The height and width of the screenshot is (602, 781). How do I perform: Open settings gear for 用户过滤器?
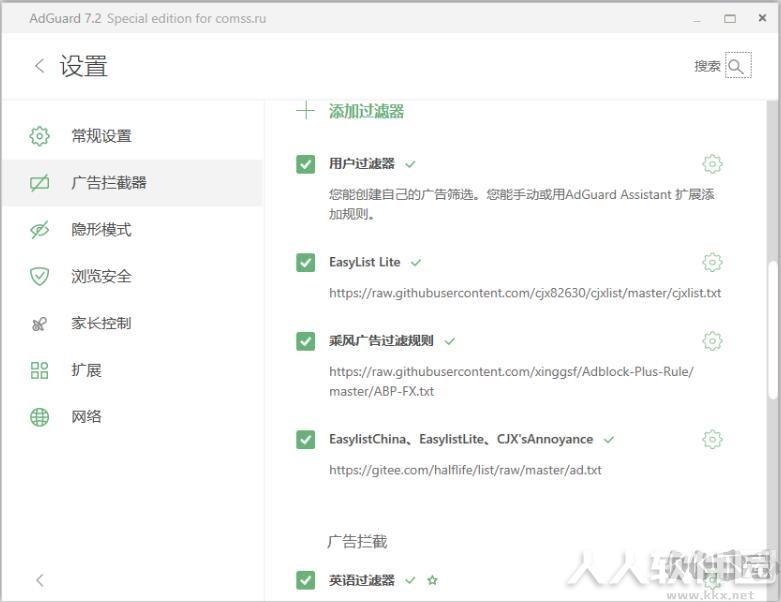tap(712, 164)
